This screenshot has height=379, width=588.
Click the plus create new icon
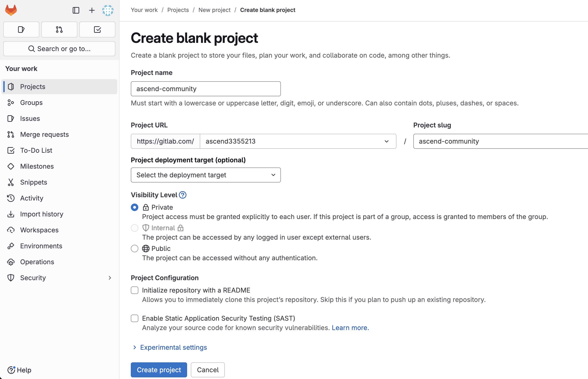(x=92, y=10)
